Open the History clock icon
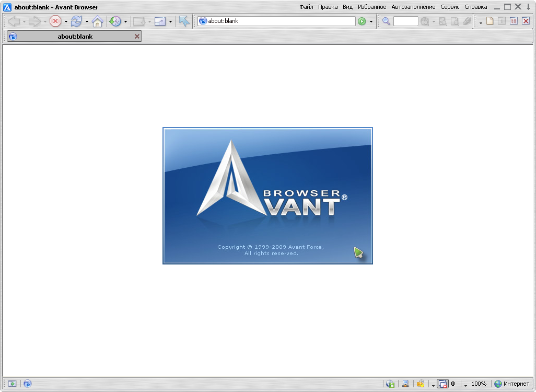Image resolution: width=536 pixels, height=392 pixels. point(115,21)
